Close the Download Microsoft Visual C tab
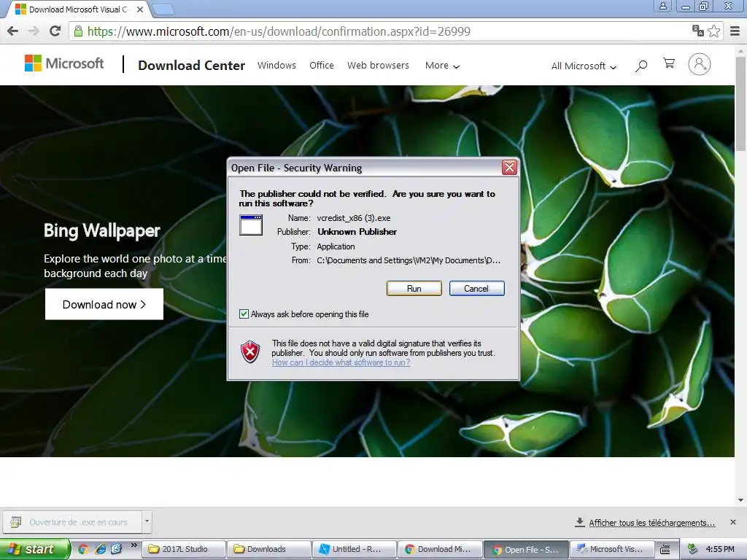This screenshot has width=747, height=560. pyautogui.click(x=140, y=9)
